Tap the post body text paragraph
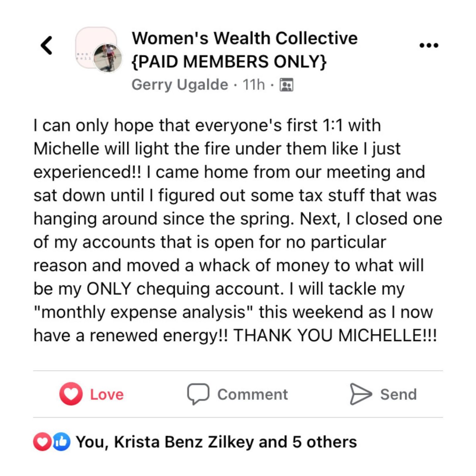The height and width of the screenshot is (476, 476). [237, 230]
